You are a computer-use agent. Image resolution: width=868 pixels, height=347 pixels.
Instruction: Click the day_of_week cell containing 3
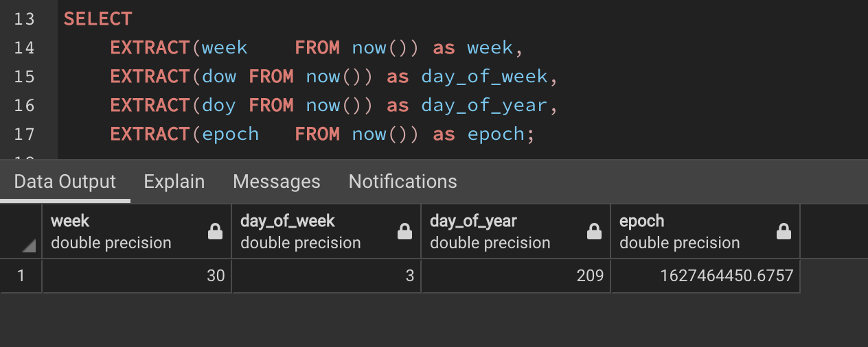point(327,276)
